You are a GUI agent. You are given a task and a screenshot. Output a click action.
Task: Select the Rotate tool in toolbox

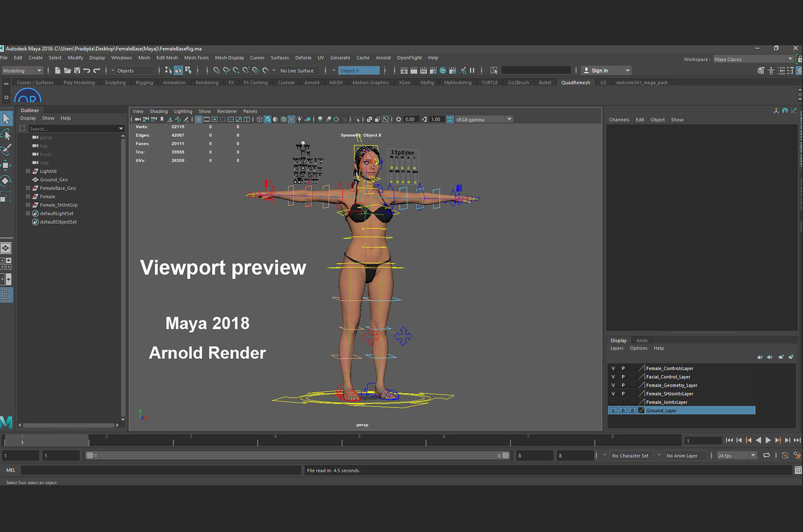pyautogui.click(x=6, y=181)
